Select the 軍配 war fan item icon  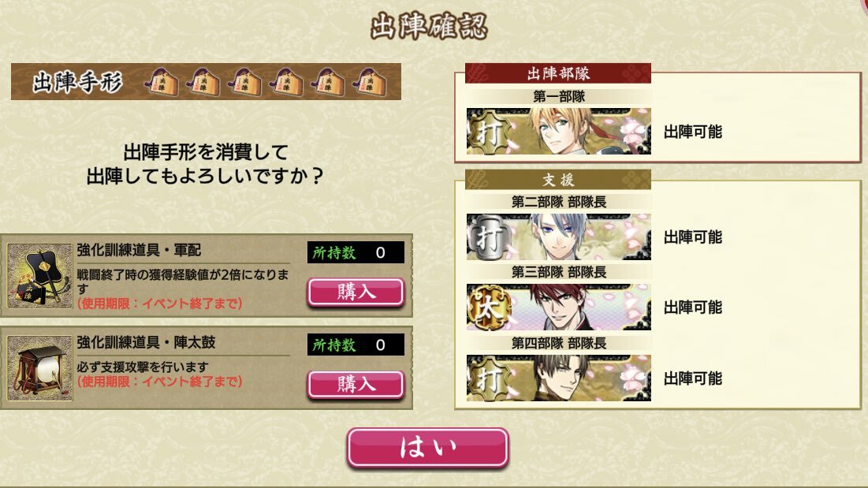[40, 276]
